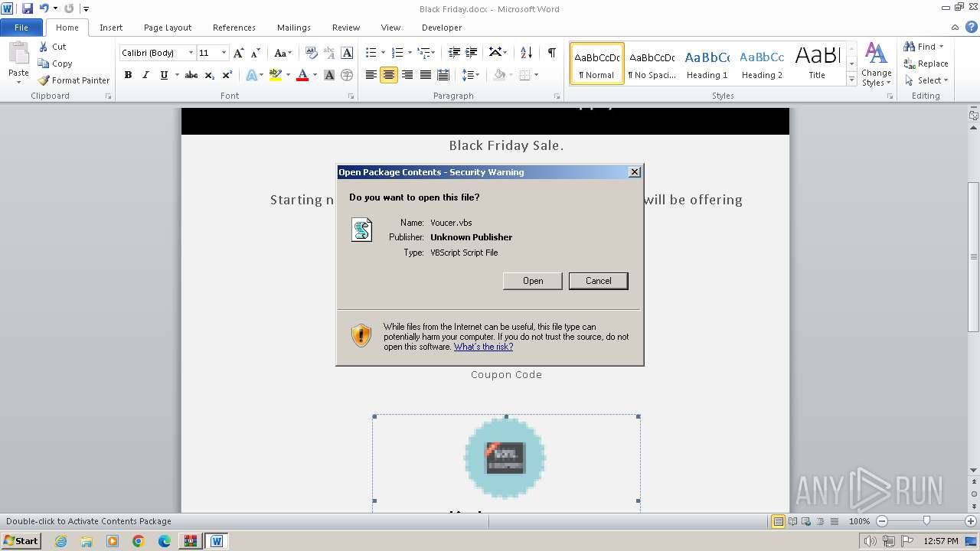
Task: Click the Save icon in quick access toolbar
Action: tap(28, 8)
